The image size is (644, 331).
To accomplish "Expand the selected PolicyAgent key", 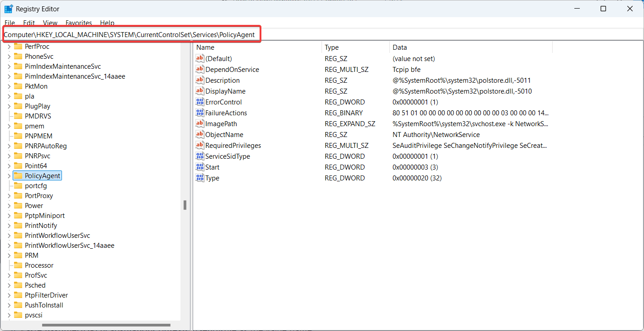I will (9, 175).
